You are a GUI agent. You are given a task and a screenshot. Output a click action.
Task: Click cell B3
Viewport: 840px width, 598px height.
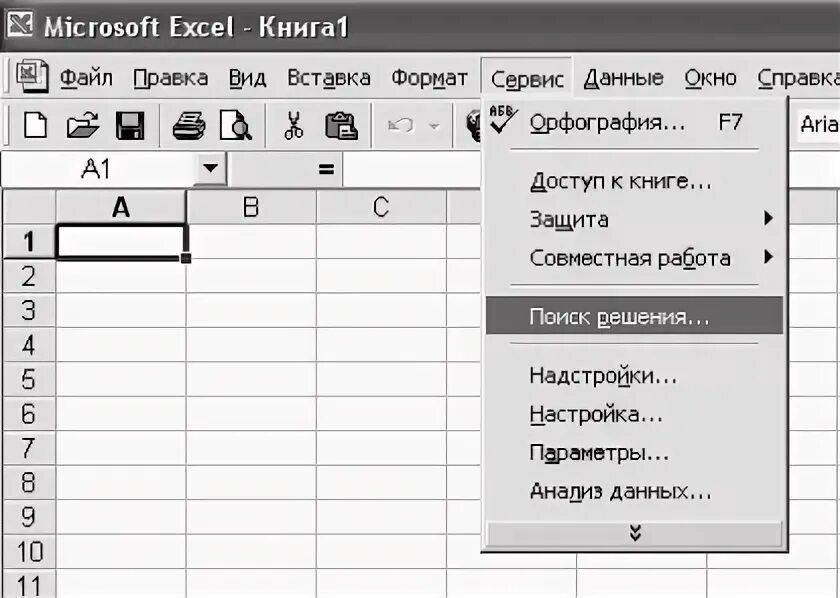(251, 310)
